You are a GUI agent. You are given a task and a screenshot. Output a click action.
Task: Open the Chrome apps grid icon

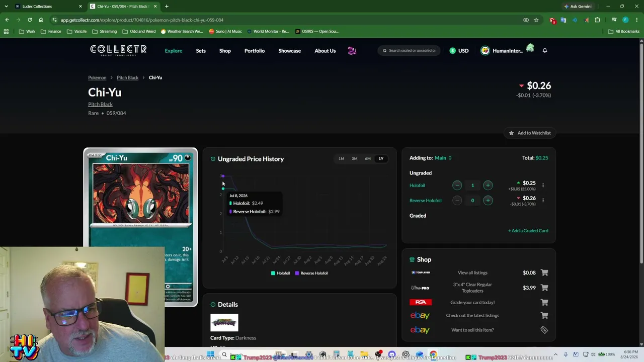6,31
